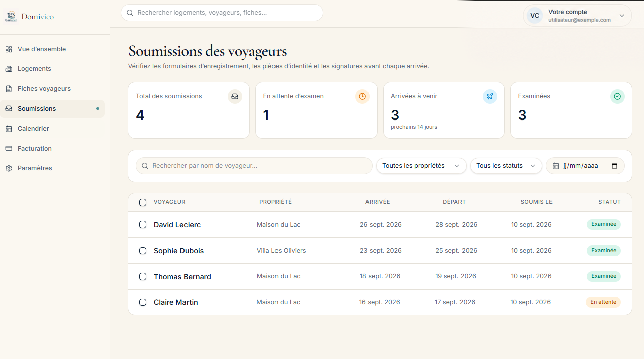The image size is (644, 359).
Task: Click Villa Les Oliviers property cell
Action: coord(281,251)
